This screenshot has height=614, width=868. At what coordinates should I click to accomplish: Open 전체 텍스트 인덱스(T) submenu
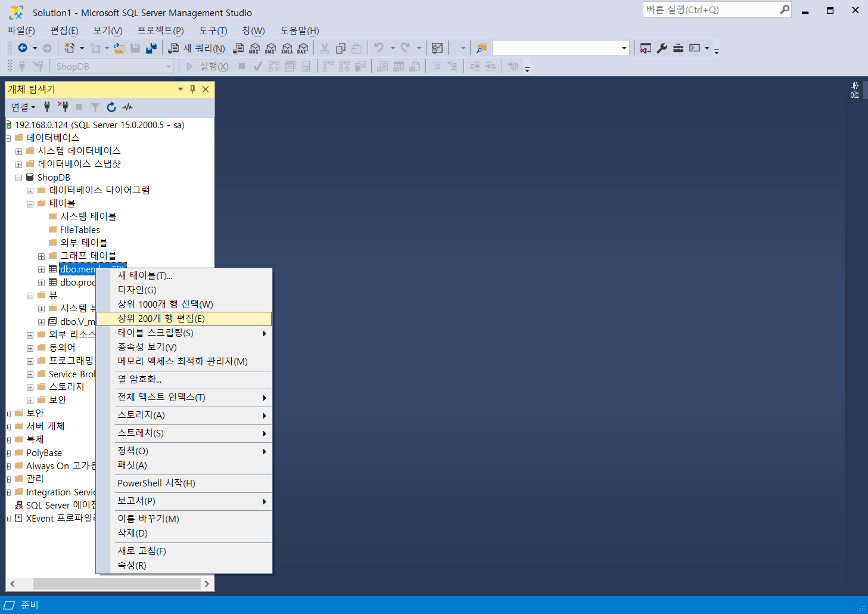[184, 397]
